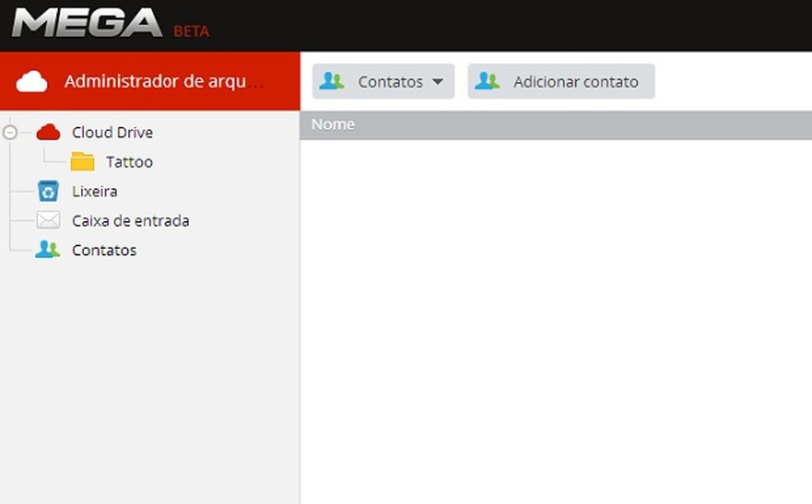Click the red Cloud Drive icon

point(49,132)
